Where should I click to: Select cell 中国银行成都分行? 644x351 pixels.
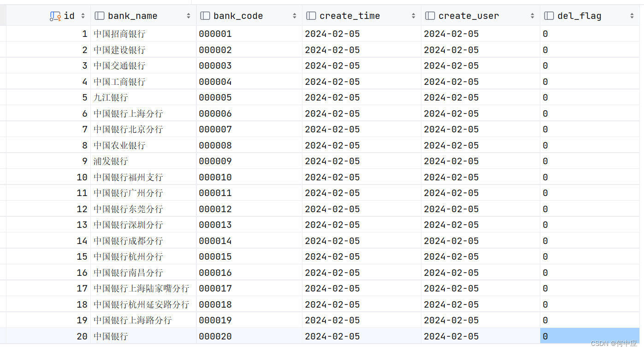[x=143, y=241]
